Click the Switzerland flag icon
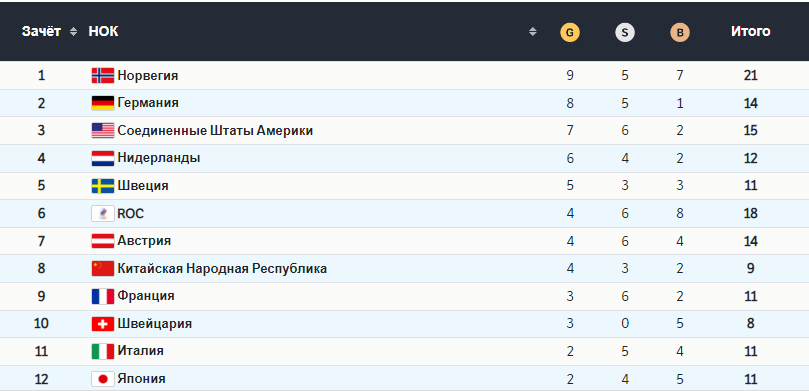The height and width of the screenshot is (391, 809). pos(103,324)
